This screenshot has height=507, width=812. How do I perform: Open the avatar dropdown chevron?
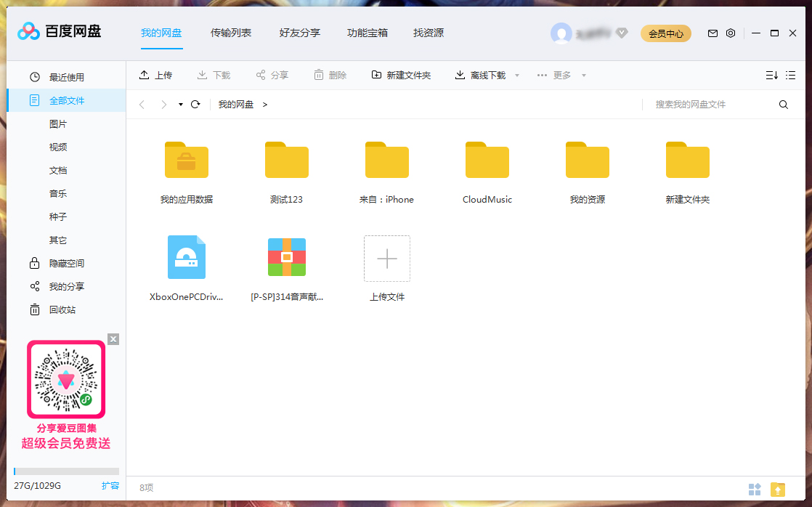pos(622,33)
